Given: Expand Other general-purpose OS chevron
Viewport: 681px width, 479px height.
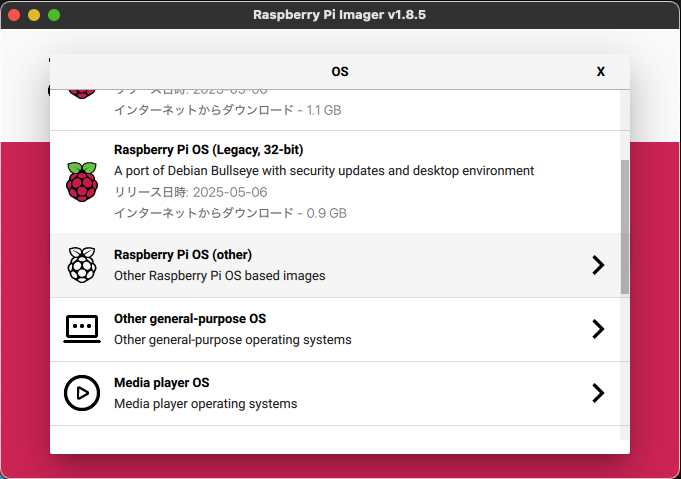Looking at the screenshot, I should click(x=598, y=329).
